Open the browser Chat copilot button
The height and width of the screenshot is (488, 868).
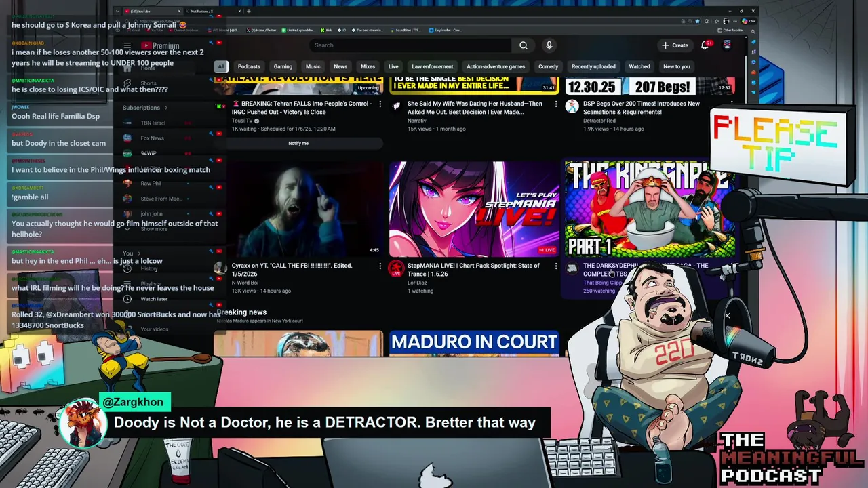coord(749,21)
